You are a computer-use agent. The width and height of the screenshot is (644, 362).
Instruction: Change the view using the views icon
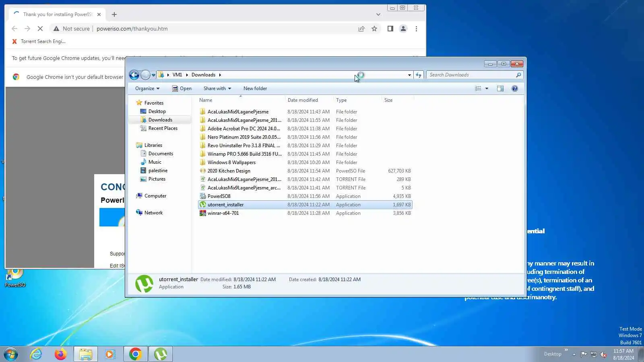click(478, 88)
